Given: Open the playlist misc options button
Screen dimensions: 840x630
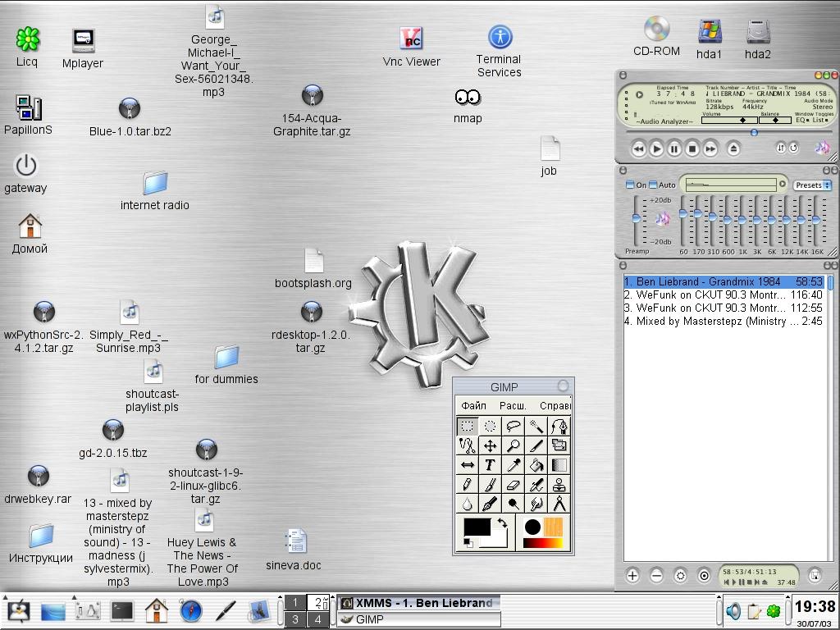Looking at the screenshot, I should tap(704, 576).
